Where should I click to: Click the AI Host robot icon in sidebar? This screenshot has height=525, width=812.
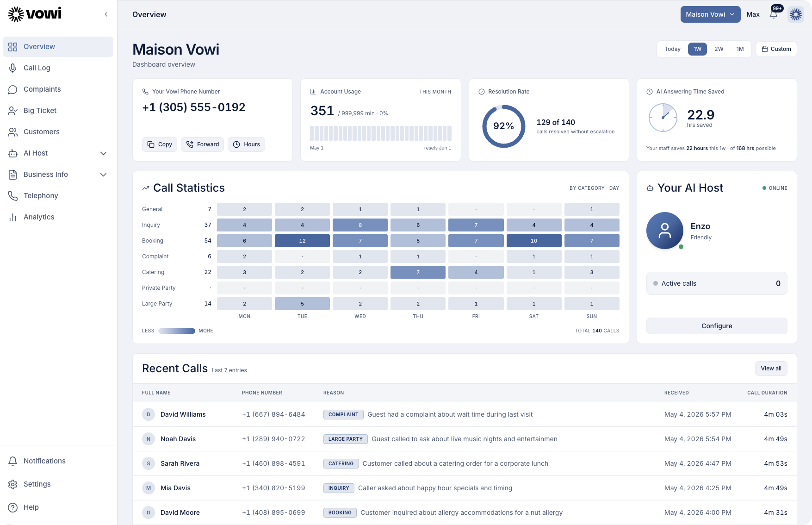(x=13, y=153)
